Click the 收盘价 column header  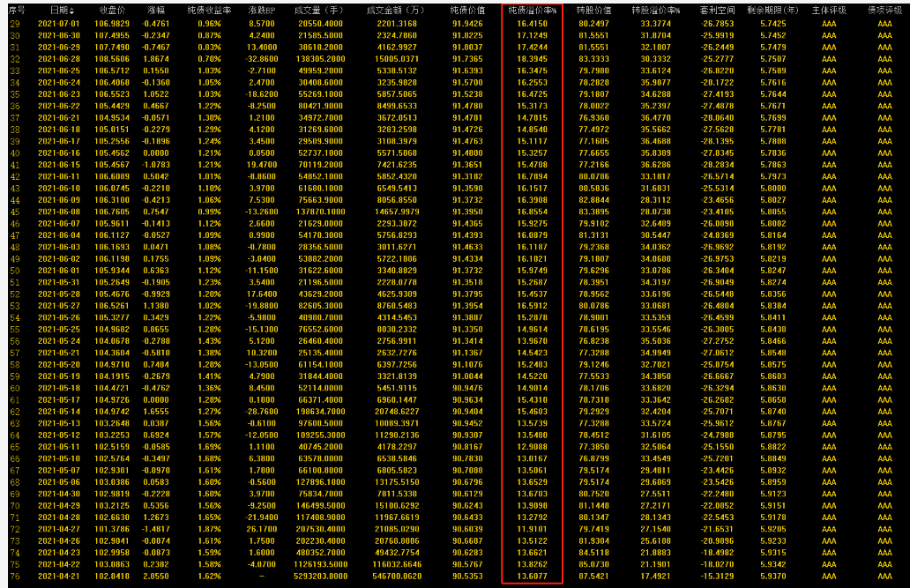tap(112, 10)
